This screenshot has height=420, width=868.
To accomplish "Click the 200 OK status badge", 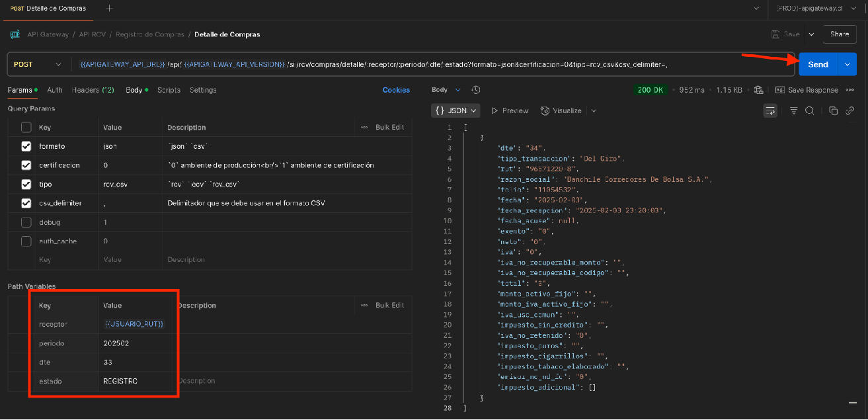I will (x=649, y=90).
